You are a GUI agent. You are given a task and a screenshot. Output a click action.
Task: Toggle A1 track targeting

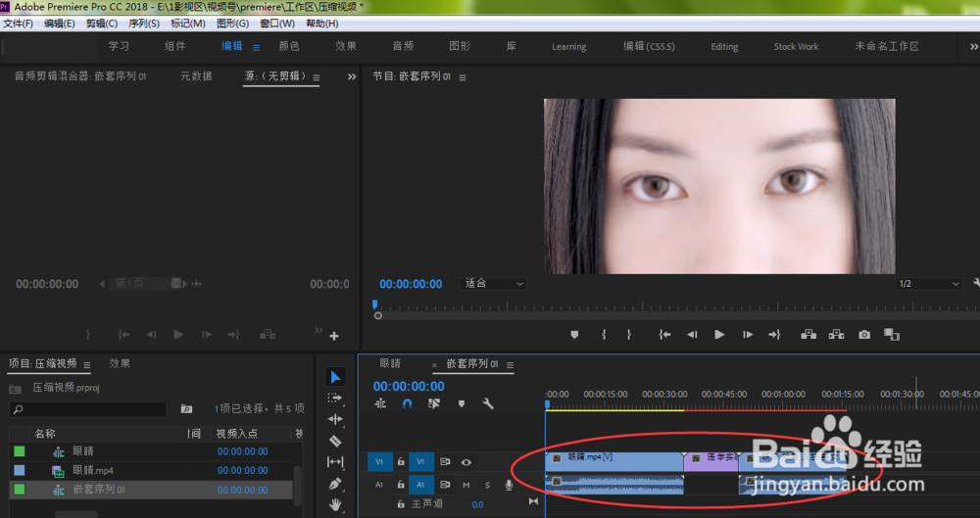420,485
